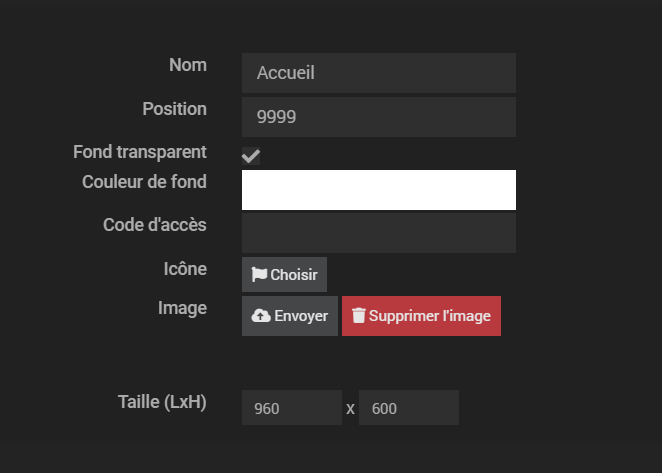Toggle the Fond transparent checkbox
The image size is (662, 473).
(251, 156)
